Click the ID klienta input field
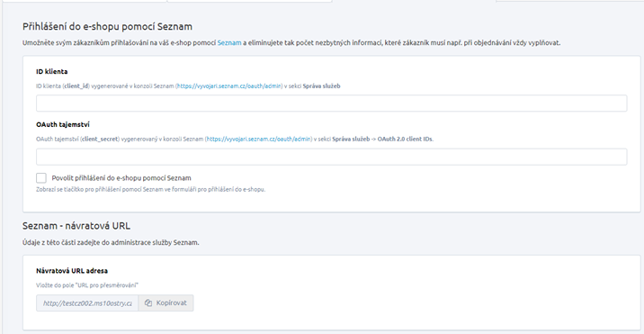The image size is (644, 334). pyautogui.click(x=332, y=104)
